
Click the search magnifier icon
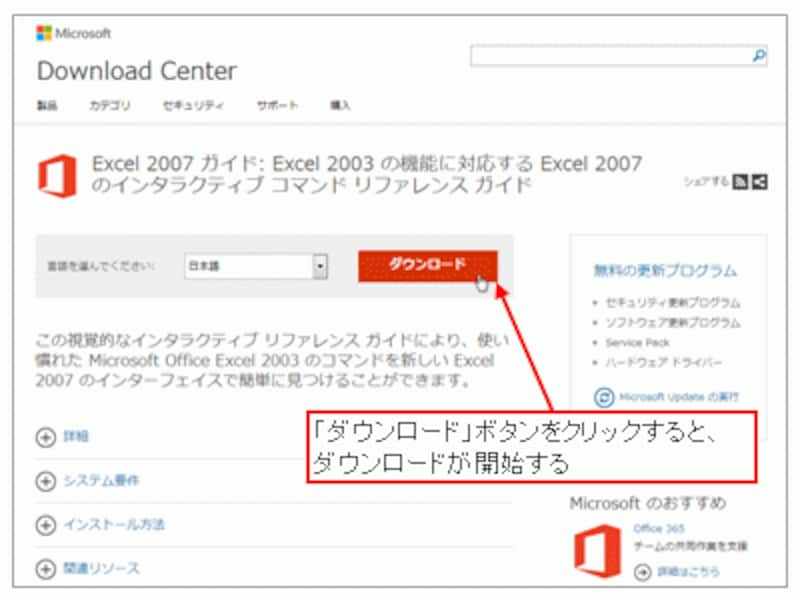pos(759,55)
